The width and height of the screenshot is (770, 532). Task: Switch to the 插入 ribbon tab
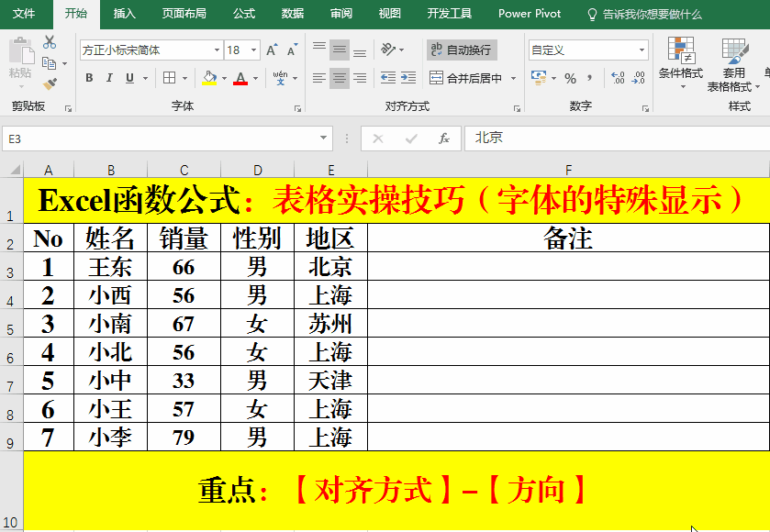click(124, 14)
